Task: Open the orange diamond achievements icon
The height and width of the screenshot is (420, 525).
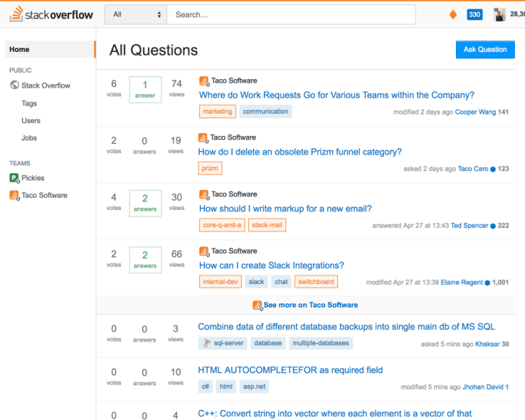Action: tap(453, 14)
